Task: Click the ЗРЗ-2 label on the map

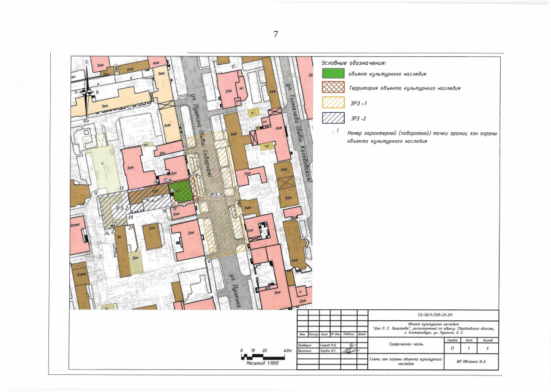Action: [x=121, y=208]
